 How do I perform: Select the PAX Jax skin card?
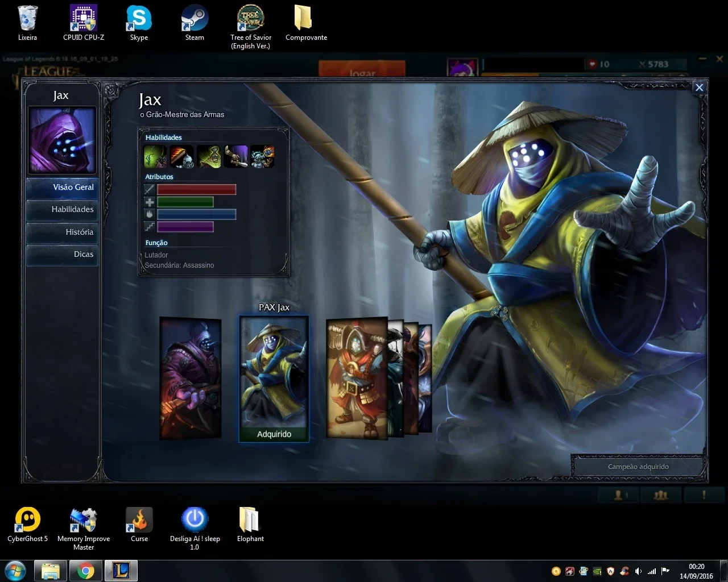[x=274, y=378]
